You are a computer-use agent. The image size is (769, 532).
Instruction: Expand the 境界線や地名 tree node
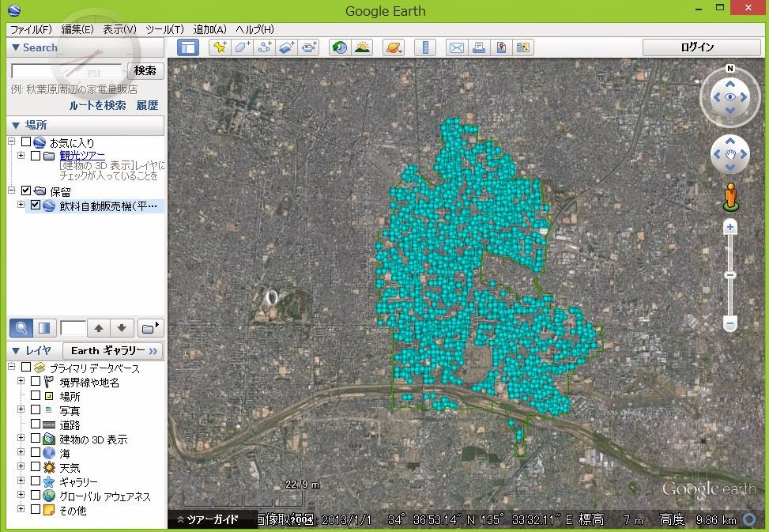pos(21,381)
